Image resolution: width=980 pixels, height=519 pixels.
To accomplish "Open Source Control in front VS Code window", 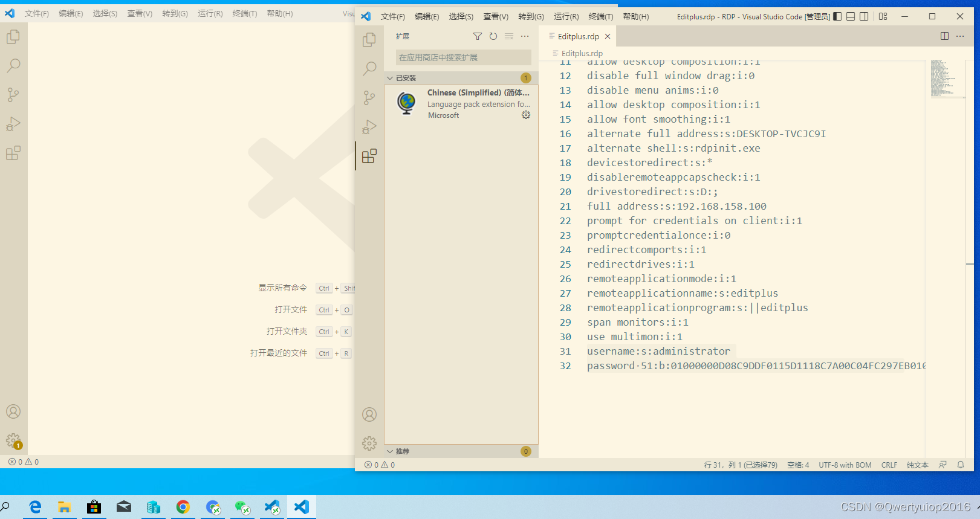I will pyautogui.click(x=369, y=98).
